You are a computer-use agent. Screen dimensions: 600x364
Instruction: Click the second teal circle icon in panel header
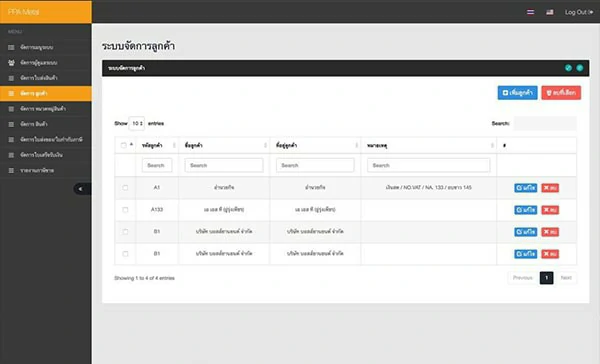(x=580, y=68)
